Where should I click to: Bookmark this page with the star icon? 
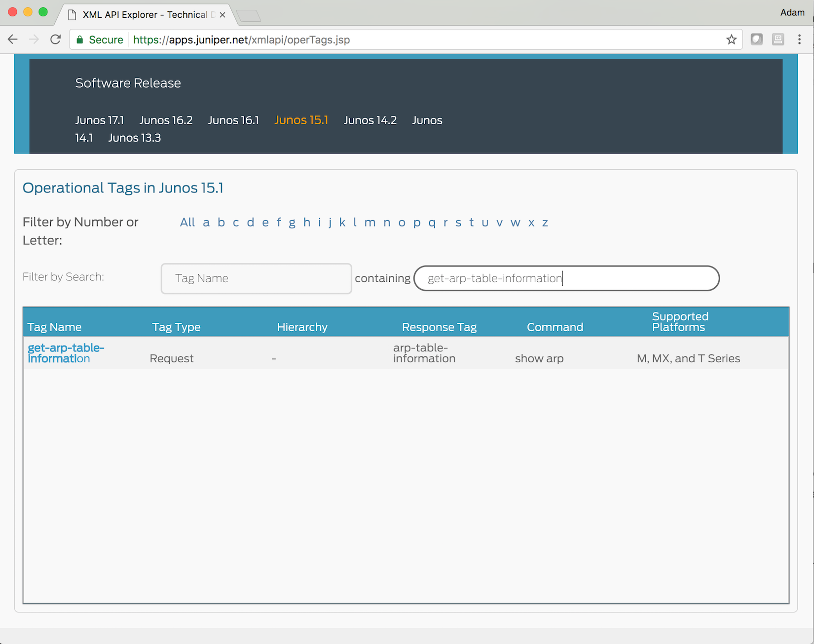coord(731,39)
